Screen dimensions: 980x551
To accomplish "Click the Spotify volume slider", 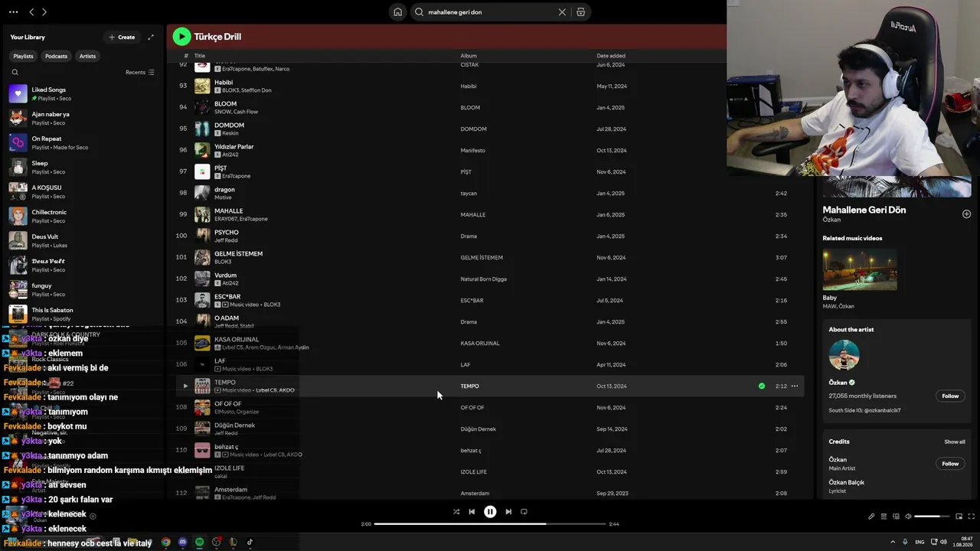I will pyautogui.click(x=932, y=517).
